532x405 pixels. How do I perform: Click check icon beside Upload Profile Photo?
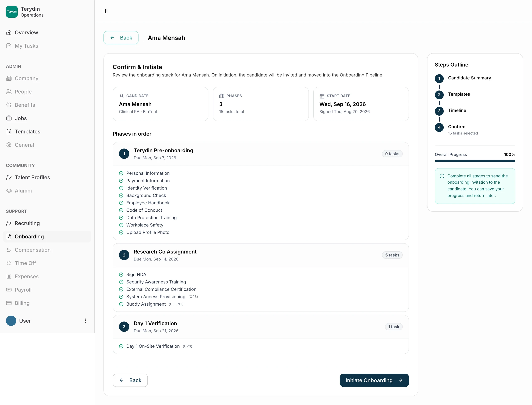click(x=121, y=233)
